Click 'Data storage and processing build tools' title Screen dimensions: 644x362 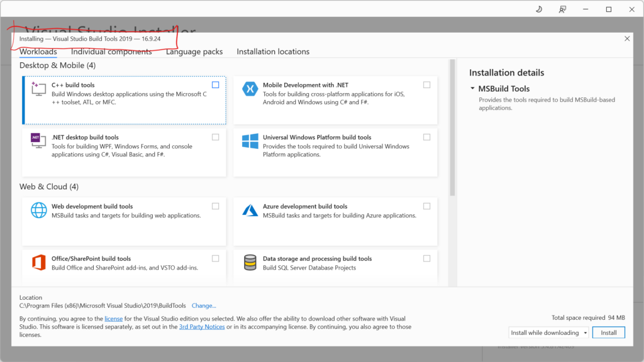[x=318, y=258]
